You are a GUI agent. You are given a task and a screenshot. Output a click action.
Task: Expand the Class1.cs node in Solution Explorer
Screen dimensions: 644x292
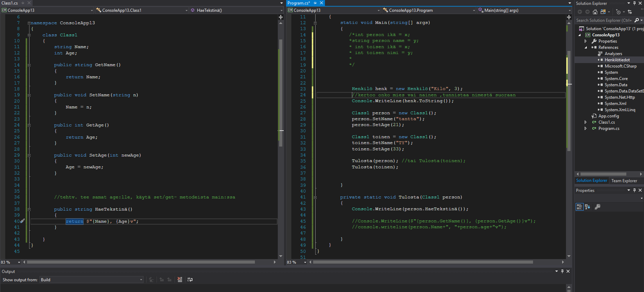(586, 122)
